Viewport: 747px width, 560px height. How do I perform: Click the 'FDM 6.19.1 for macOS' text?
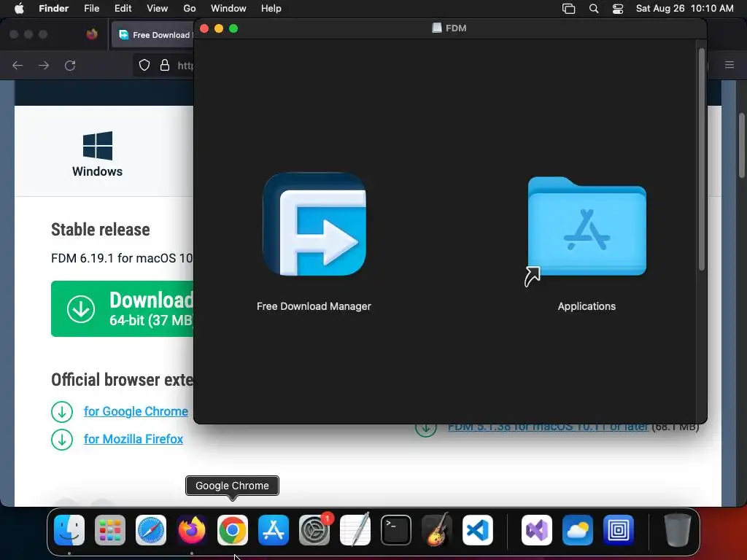pos(122,258)
